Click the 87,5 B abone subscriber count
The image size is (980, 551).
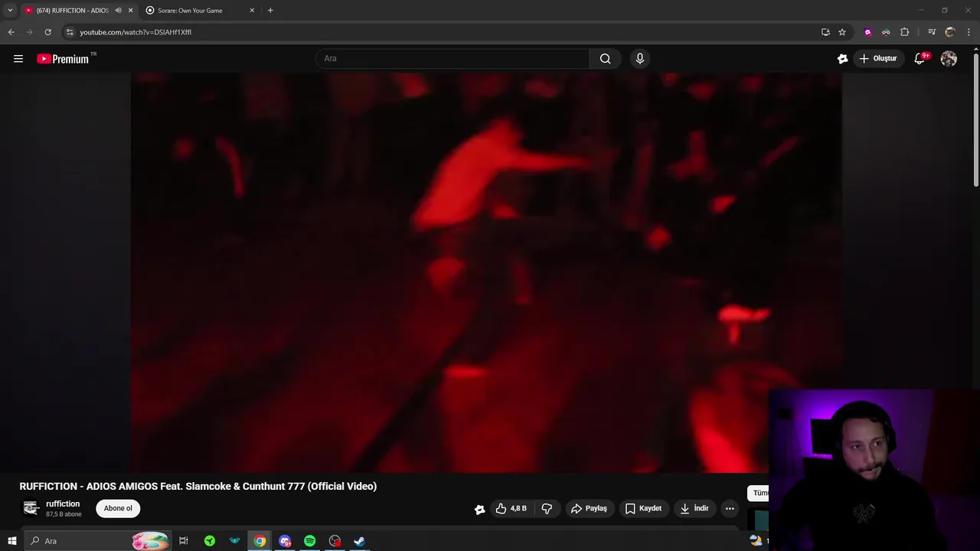tap(64, 514)
